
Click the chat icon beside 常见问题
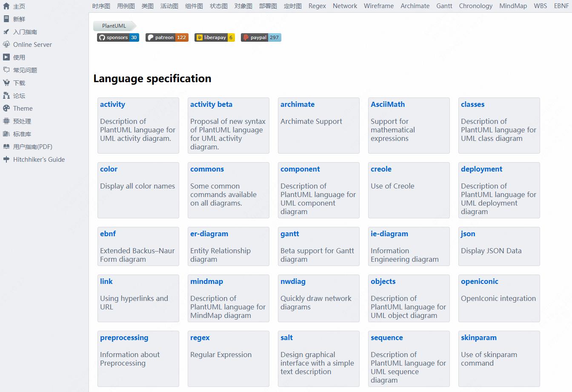click(6, 70)
